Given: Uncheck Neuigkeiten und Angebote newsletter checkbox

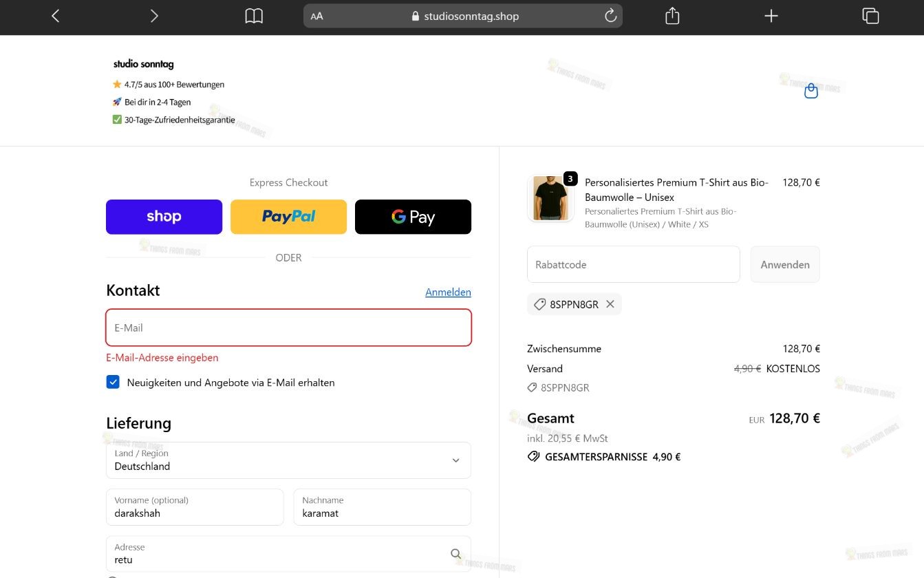Looking at the screenshot, I should pyautogui.click(x=113, y=382).
